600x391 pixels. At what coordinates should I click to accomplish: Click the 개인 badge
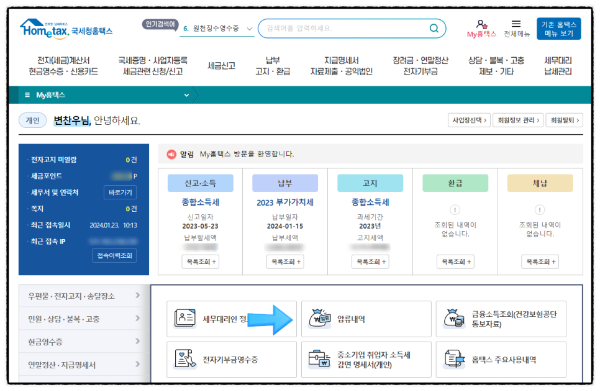point(33,120)
